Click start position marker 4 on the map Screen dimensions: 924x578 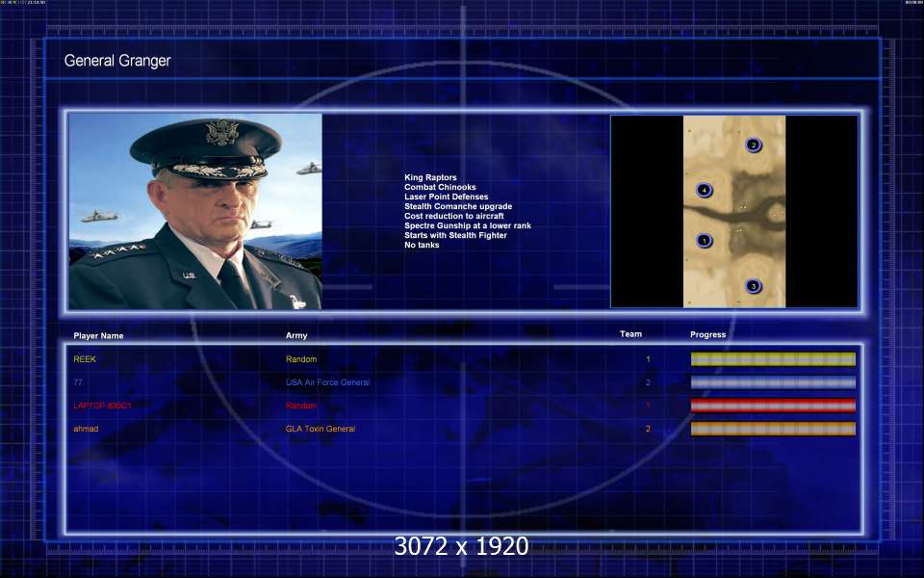[x=705, y=191]
